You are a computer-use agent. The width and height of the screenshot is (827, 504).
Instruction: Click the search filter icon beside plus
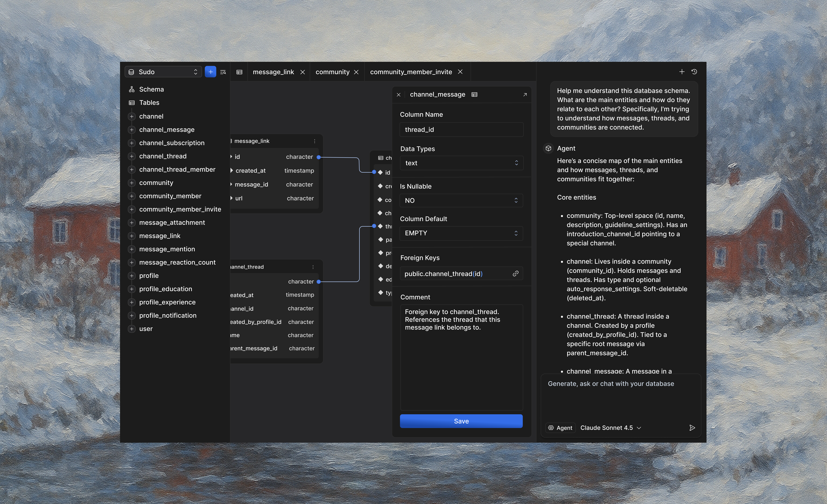(223, 72)
